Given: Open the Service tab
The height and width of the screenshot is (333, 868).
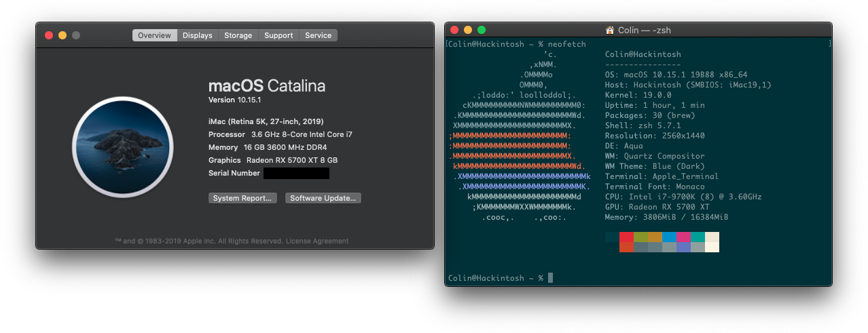Looking at the screenshot, I should pyautogui.click(x=319, y=35).
